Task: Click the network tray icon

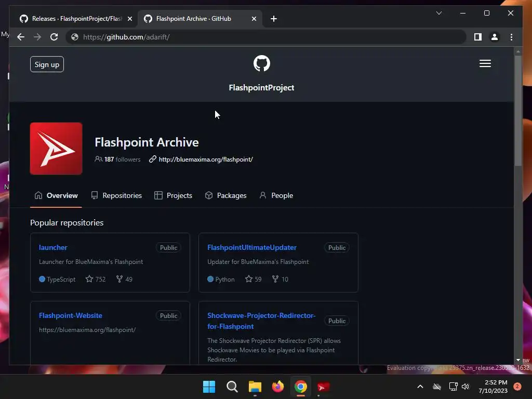Action: pos(453,387)
